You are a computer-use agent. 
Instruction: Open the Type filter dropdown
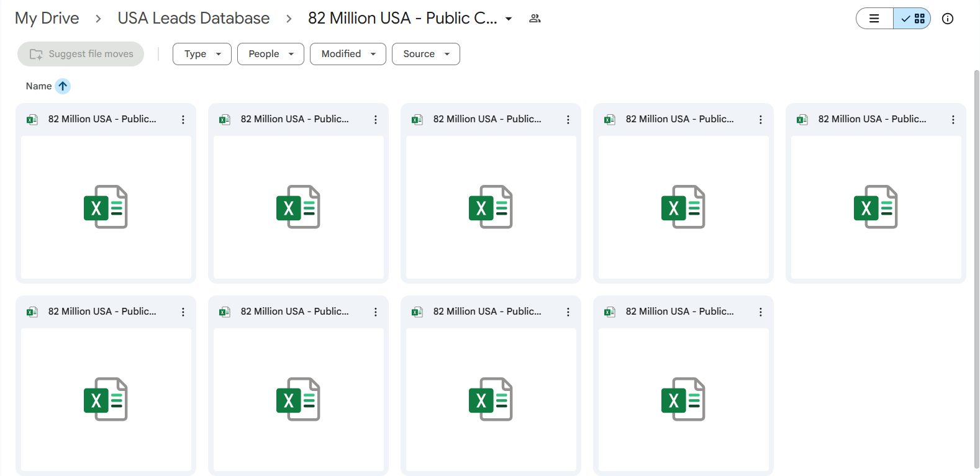202,54
